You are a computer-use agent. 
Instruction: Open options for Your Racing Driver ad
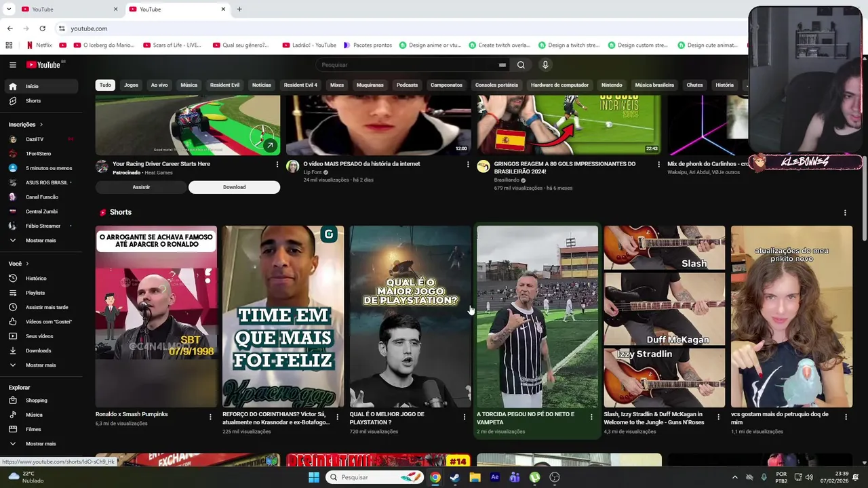pyautogui.click(x=277, y=165)
